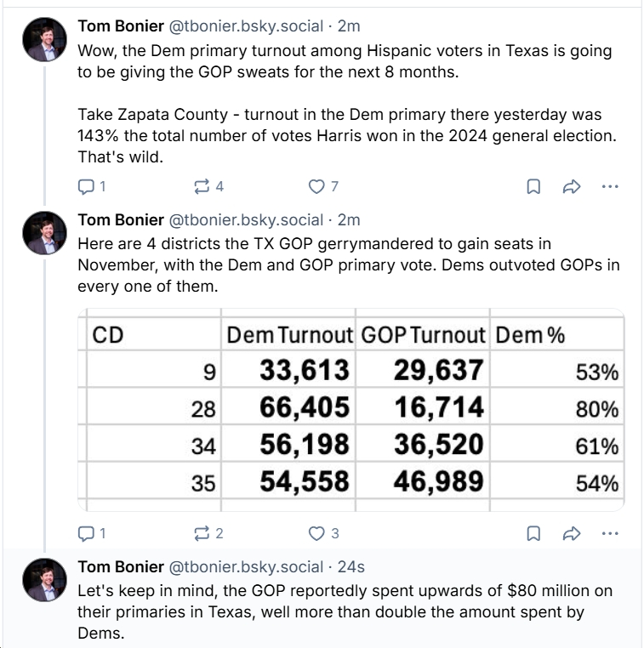Open more options for the districts table post
The image size is (644, 648).
tap(609, 533)
